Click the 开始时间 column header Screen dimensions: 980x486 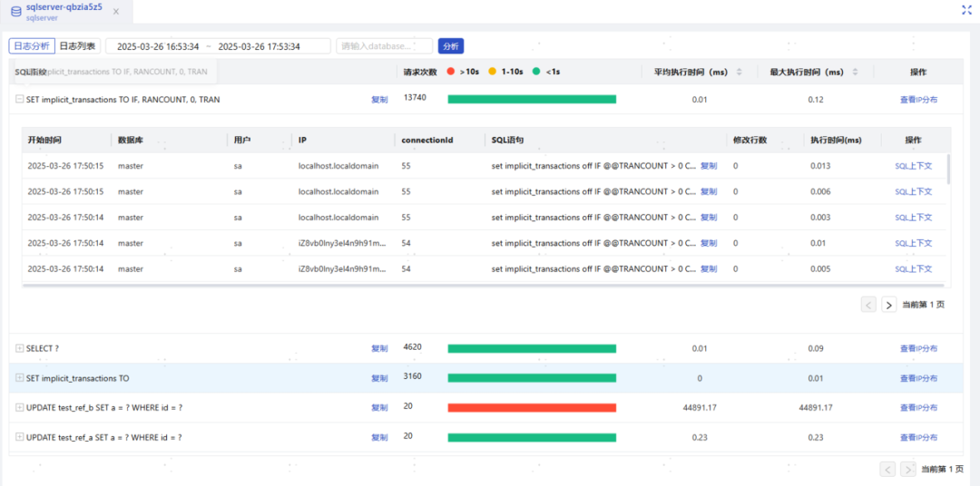[x=44, y=140]
